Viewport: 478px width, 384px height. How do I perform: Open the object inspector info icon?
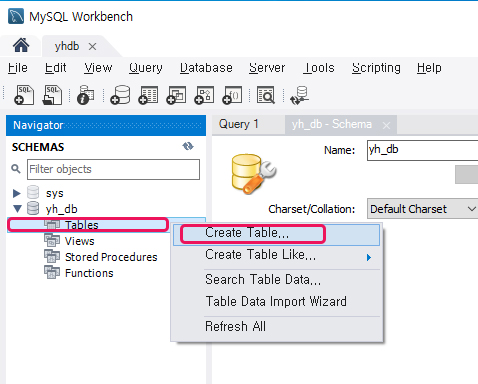click(x=86, y=95)
